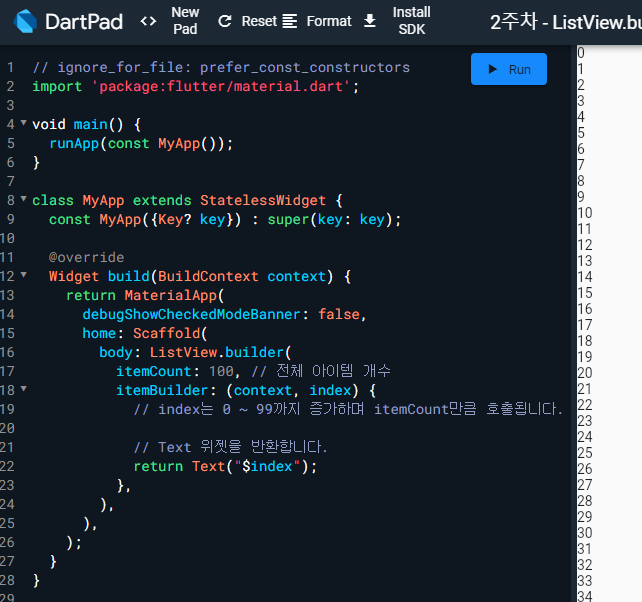Collapse the main() function fold arrow
Screen dimensions: 642x602
24,122
